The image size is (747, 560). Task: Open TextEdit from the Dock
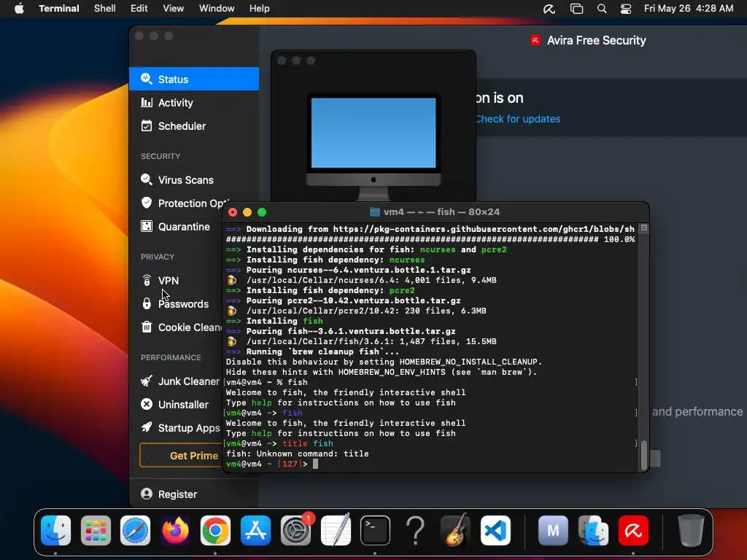pos(336,530)
